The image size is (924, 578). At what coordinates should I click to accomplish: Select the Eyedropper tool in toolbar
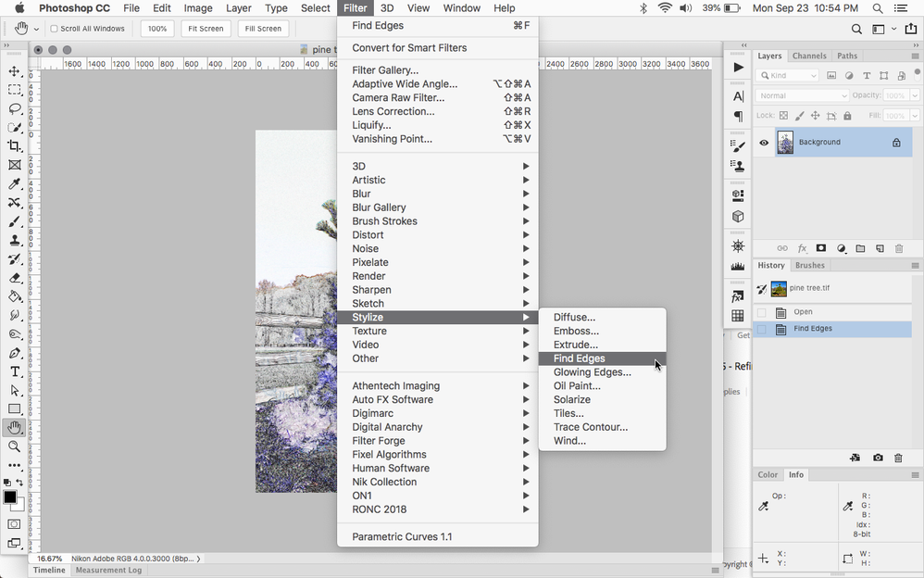[14, 184]
